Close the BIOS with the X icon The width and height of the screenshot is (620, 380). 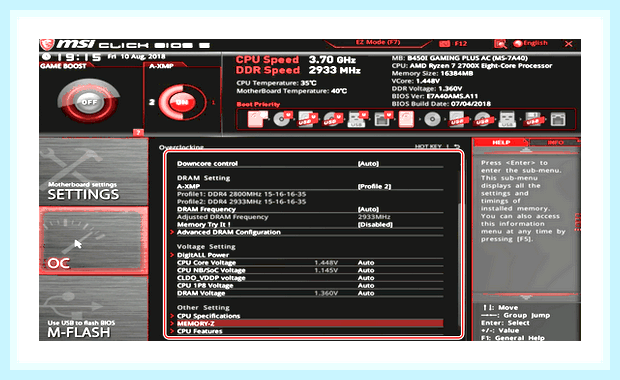569,44
